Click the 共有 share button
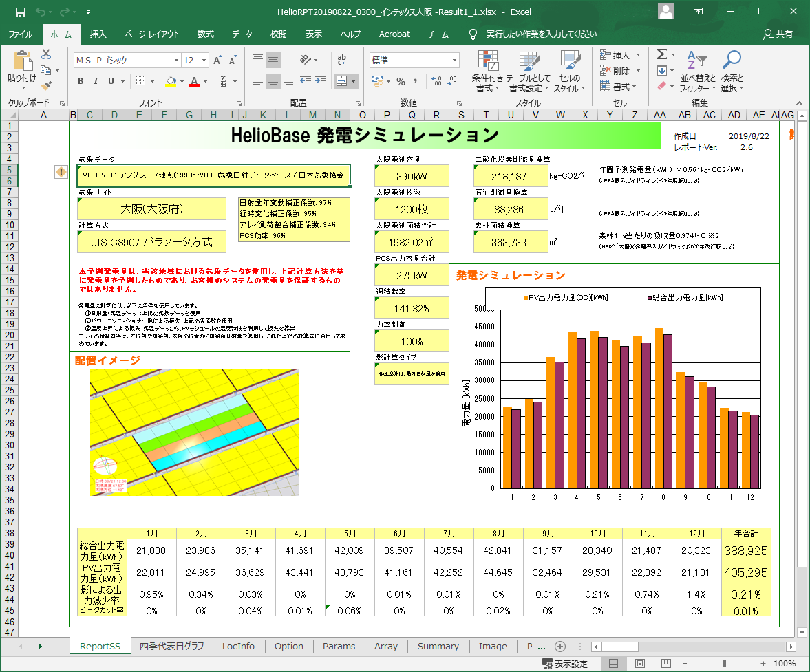Image resolution: width=810 pixels, height=672 pixels. (778, 34)
